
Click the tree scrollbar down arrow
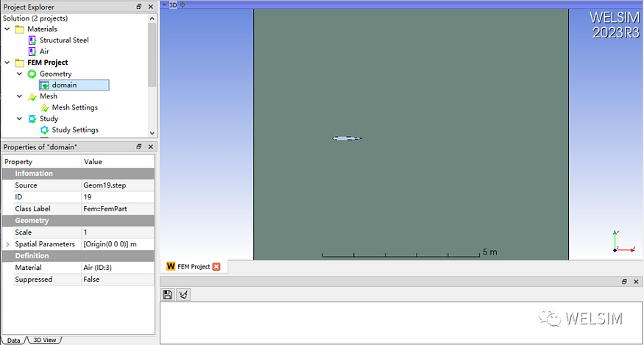click(x=152, y=133)
